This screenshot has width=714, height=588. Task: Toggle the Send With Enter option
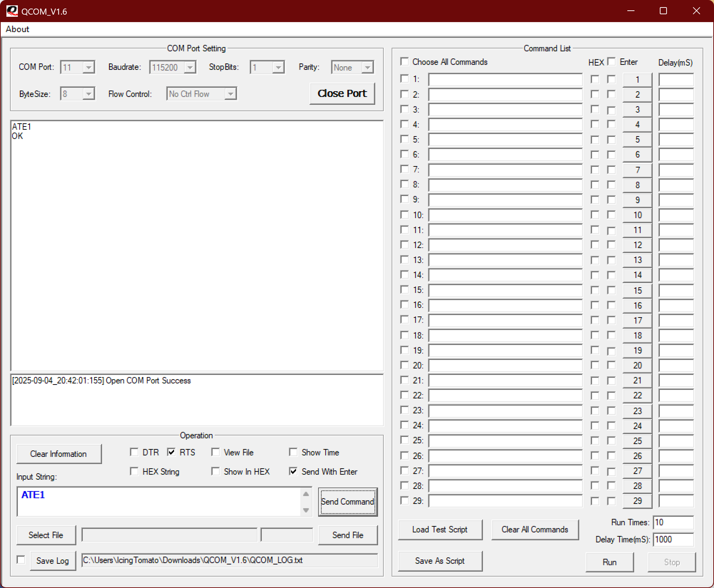pos(294,471)
